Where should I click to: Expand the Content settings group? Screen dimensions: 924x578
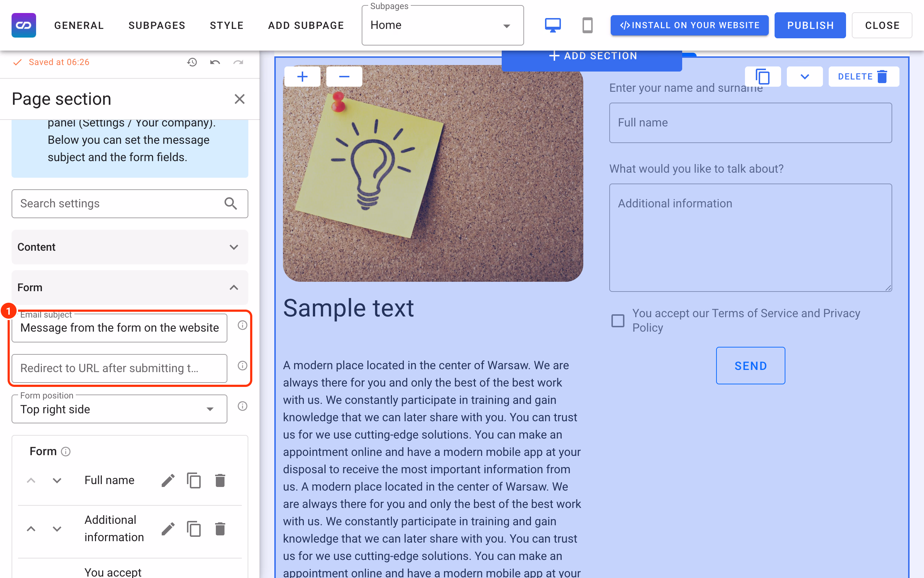click(130, 247)
